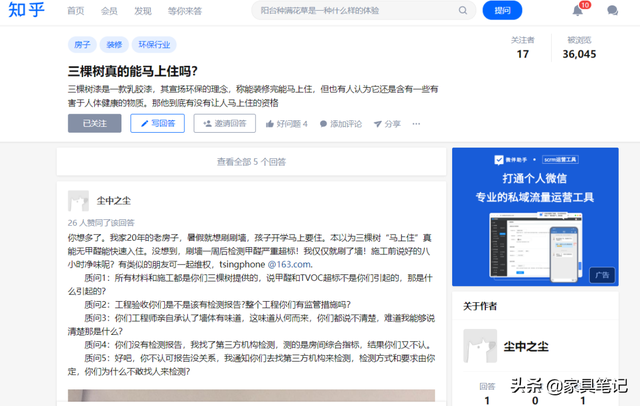
Task: Open answer author avatar beside 尘中之尘
Action: 78,201
